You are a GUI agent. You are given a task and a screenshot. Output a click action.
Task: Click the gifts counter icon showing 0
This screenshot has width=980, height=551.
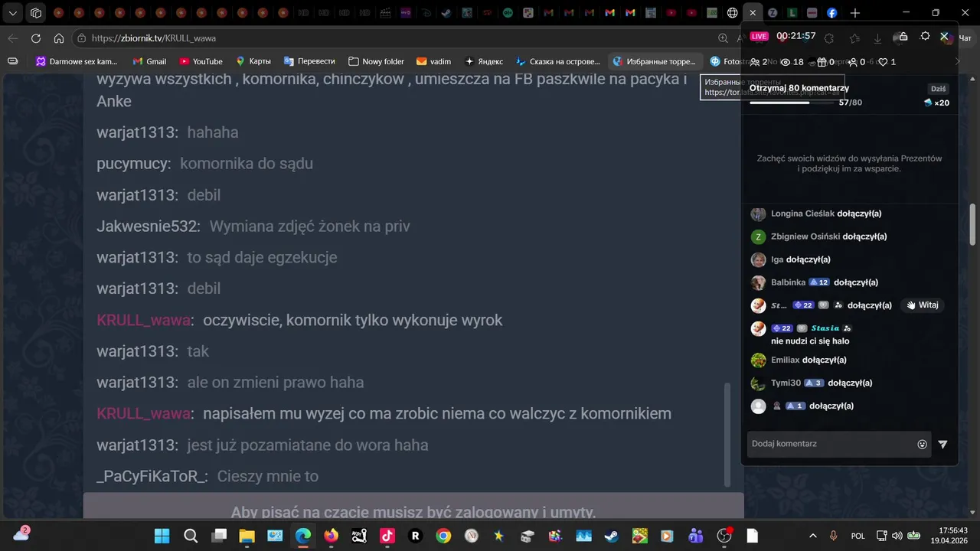[825, 62]
